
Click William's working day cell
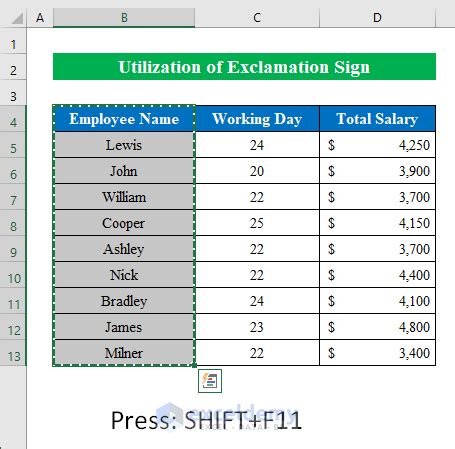(x=257, y=197)
